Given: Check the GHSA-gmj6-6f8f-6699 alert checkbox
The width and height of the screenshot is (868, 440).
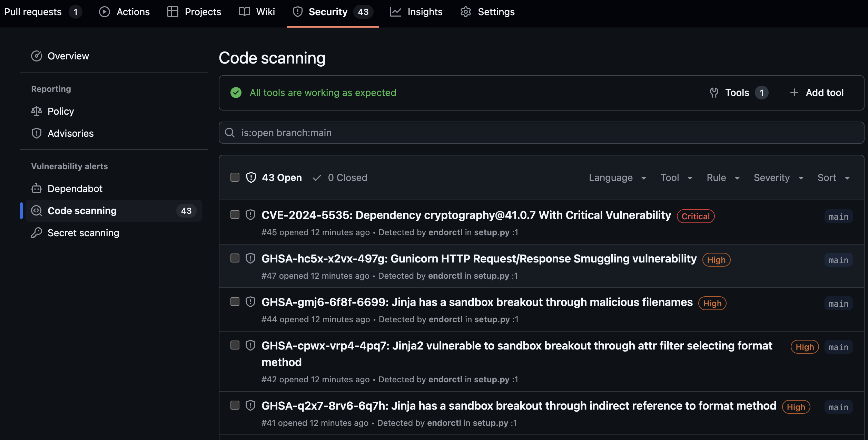Looking at the screenshot, I should pos(235,302).
